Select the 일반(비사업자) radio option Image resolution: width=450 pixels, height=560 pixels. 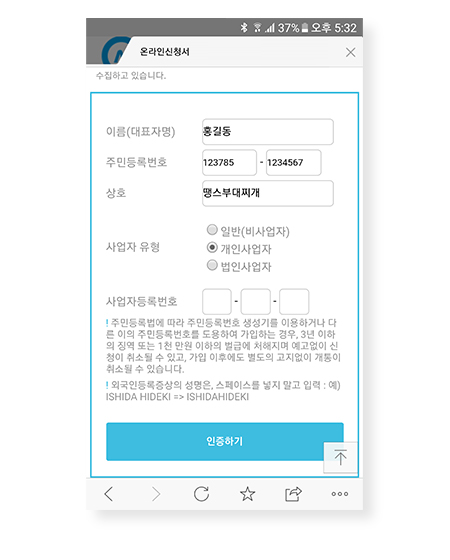212,230
